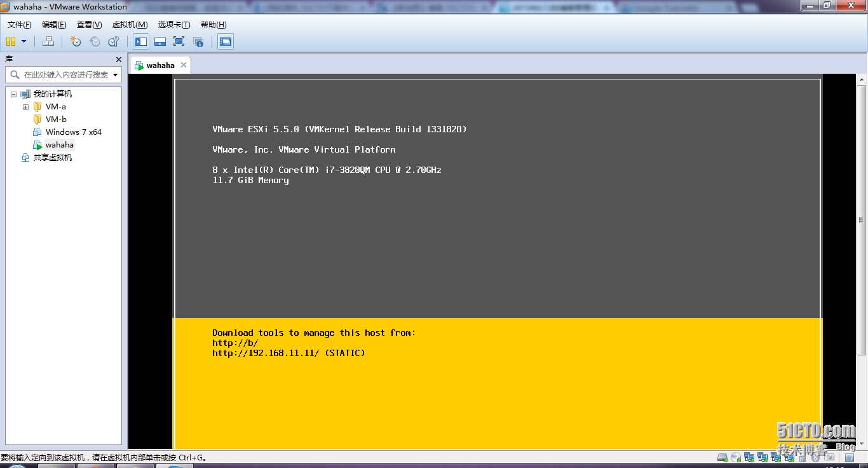Open the snapshot manager wrench icon
This screenshot has width=868, height=468.
click(x=114, y=41)
